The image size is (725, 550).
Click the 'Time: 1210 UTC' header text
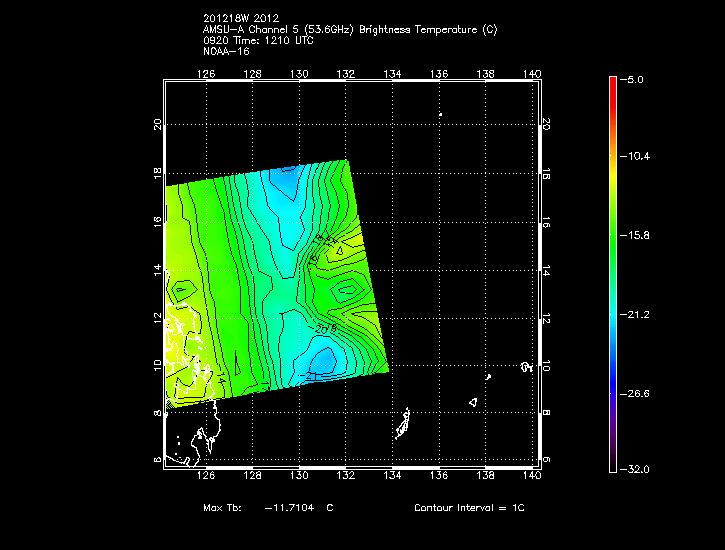274,40
